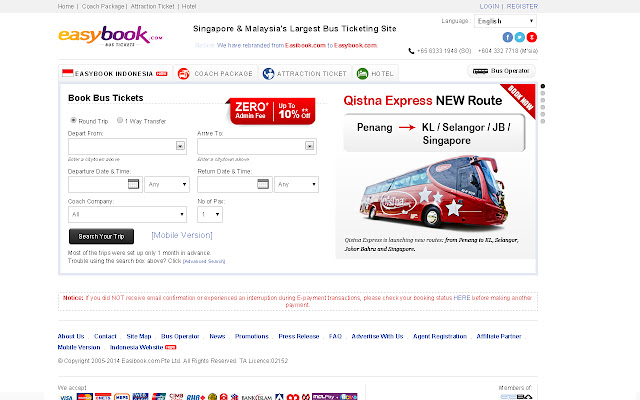This screenshot has width=640, height=400.
Task: Click the MasterCard payment logo
Action: (84, 397)
